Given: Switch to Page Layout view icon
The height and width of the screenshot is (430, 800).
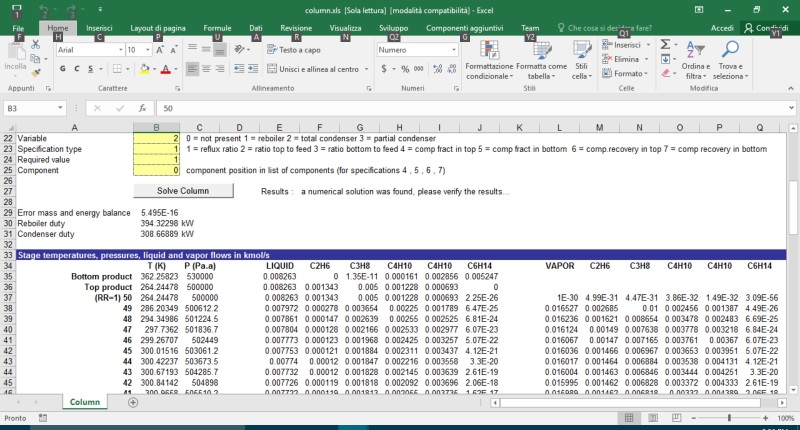Looking at the screenshot, I should click(653, 418).
